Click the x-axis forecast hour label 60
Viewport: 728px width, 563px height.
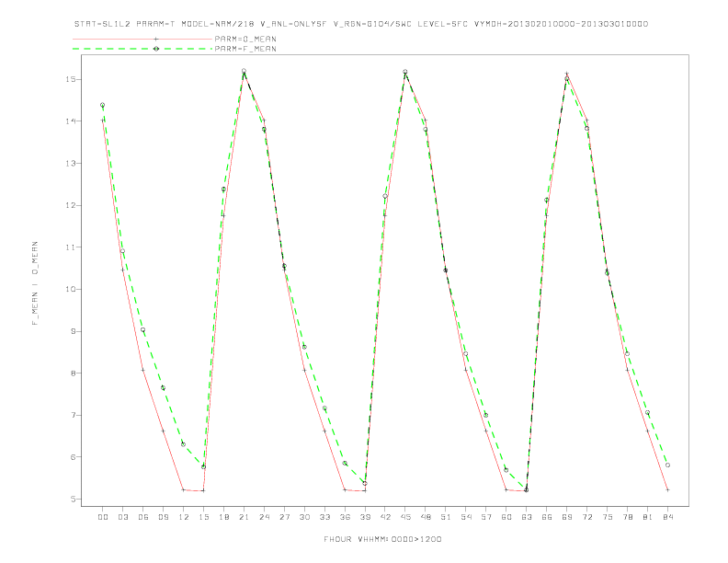(506, 517)
